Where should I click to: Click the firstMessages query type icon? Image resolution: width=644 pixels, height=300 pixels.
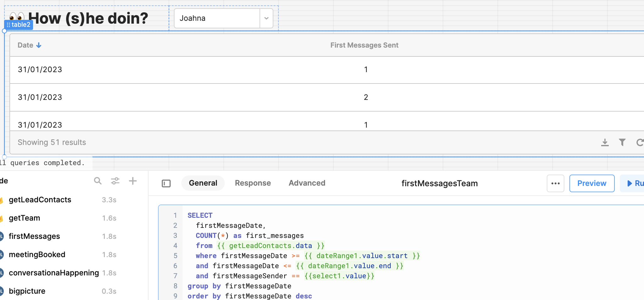[x=2, y=236]
